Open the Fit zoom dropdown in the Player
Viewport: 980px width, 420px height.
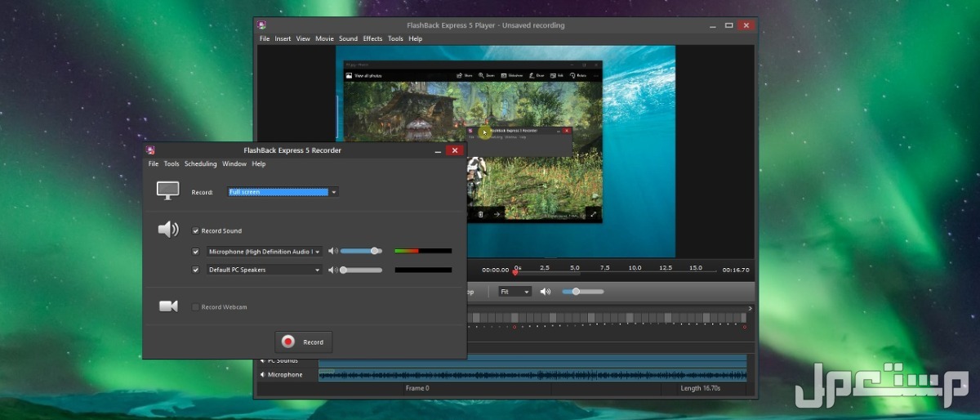pyautogui.click(x=515, y=292)
